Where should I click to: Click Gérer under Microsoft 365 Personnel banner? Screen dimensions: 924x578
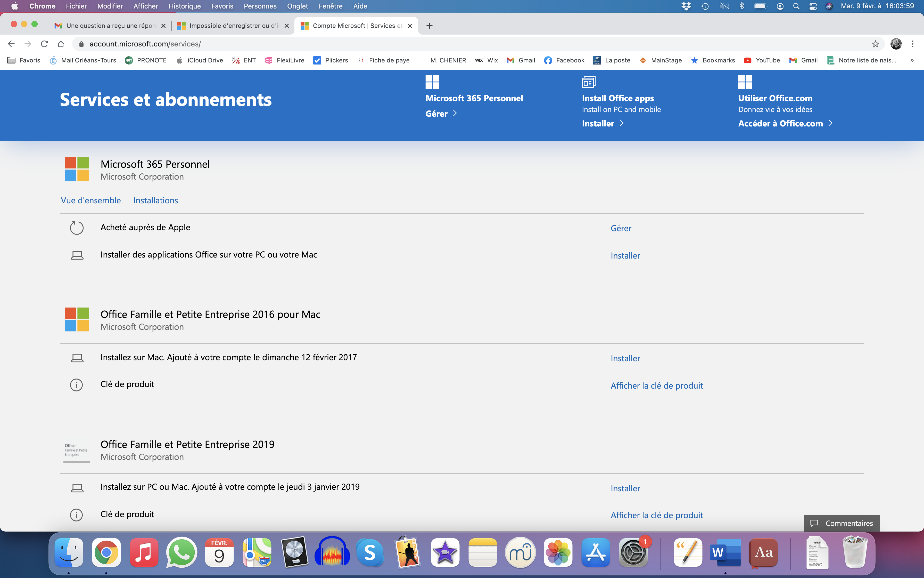[x=441, y=114]
